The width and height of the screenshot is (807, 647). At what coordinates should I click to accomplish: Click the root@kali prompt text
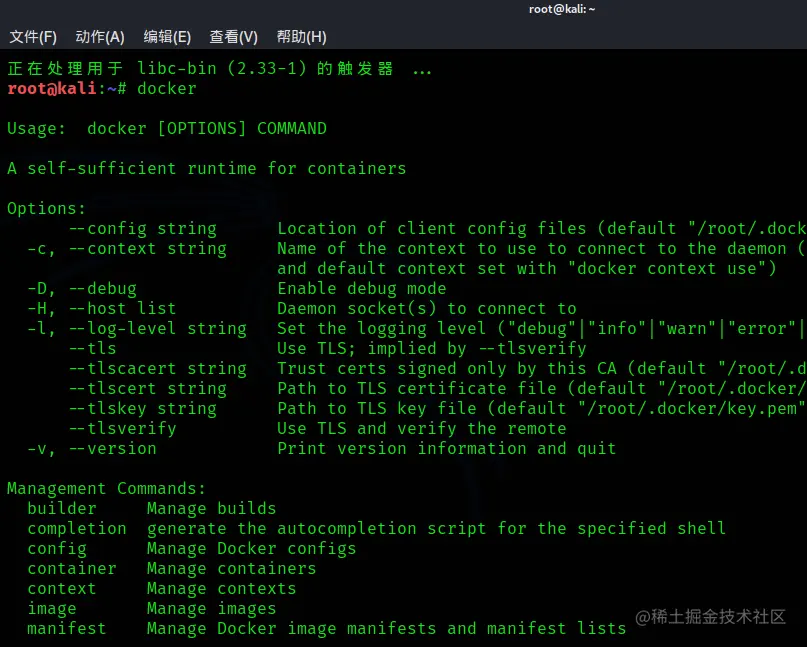pos(52,89)
